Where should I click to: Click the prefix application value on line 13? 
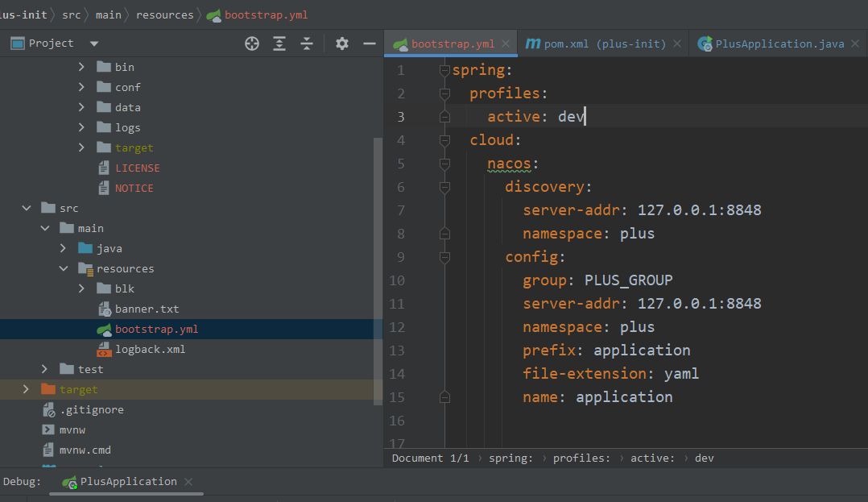(642, 351)
